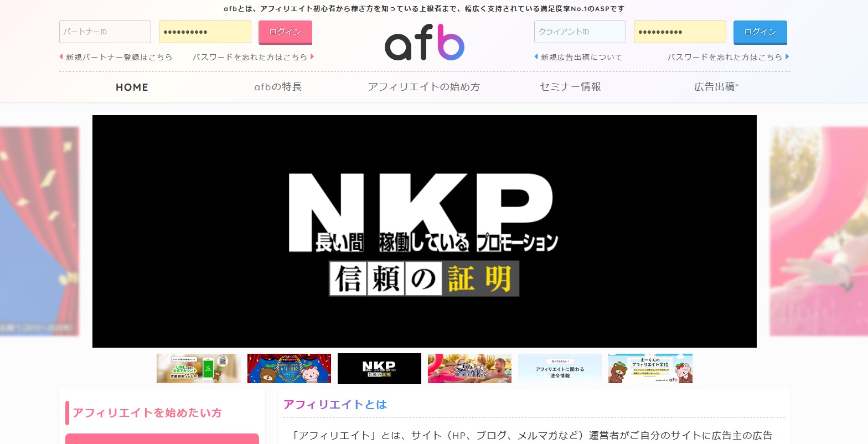868x444 pixels.
Task: Click the blue client ログイン button
Action: pyautogui.click(x=760, y=32)
